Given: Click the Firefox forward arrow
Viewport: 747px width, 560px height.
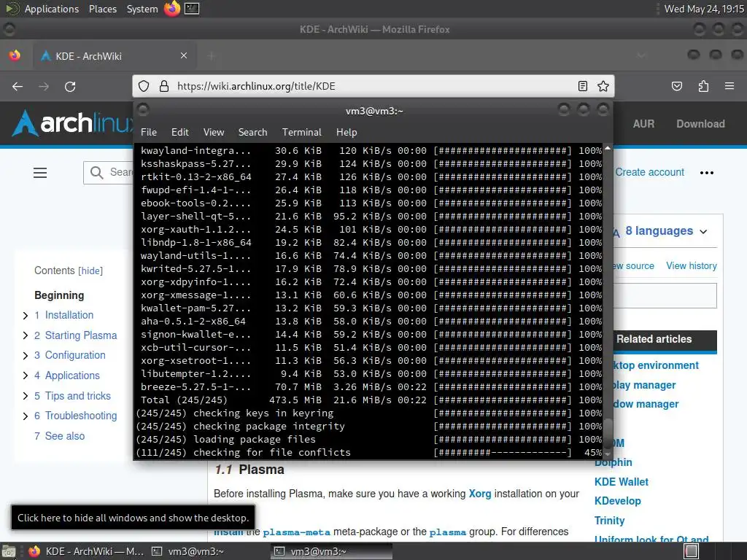Looking at the screenshot, I should [x=44, y=86].
